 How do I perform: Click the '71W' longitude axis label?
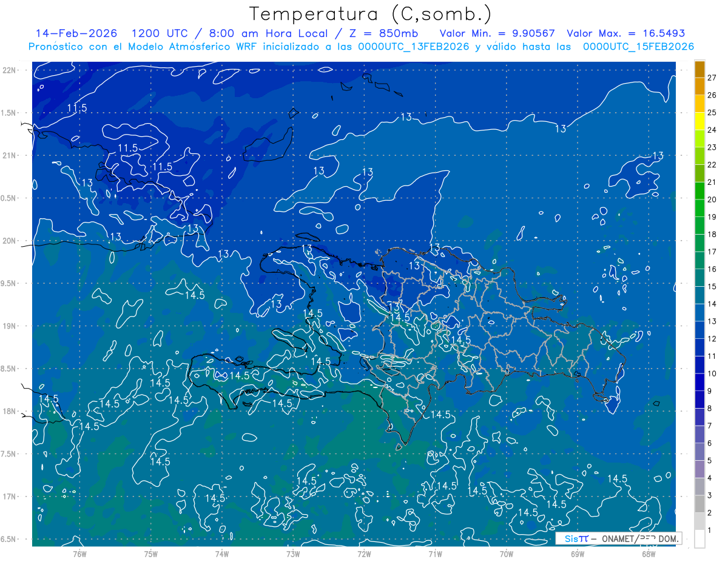(435, 554)
